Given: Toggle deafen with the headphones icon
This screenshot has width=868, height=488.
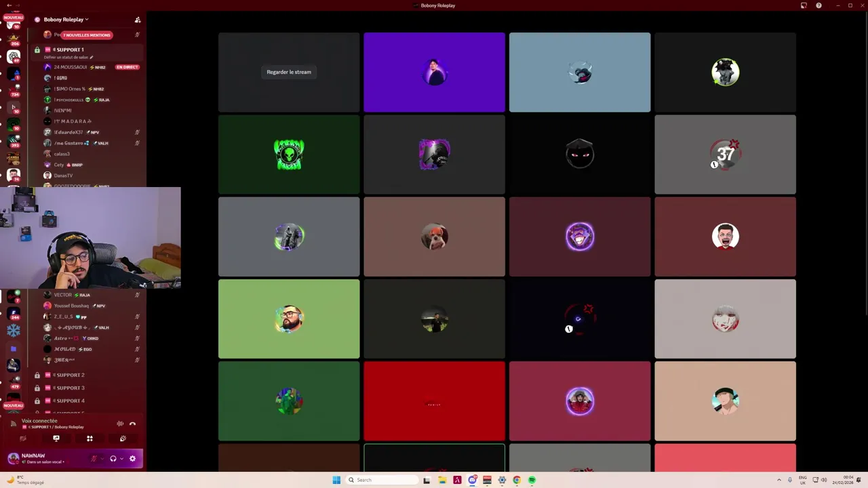Looking at the screenshot, I should pos(113,459).
